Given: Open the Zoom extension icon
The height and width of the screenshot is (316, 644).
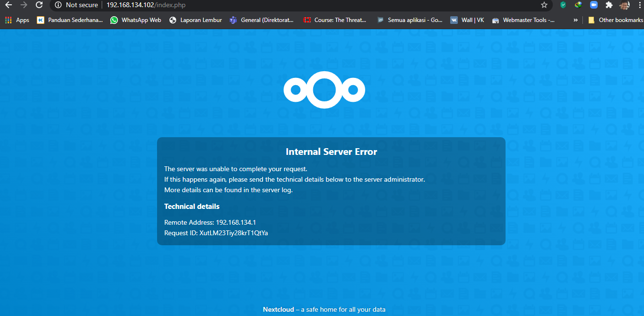Looking at the screenshot, I should click(593, 5).
